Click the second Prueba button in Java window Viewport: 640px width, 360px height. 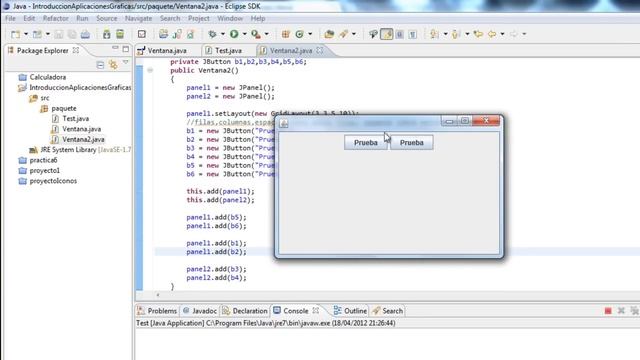coord(411,142)
